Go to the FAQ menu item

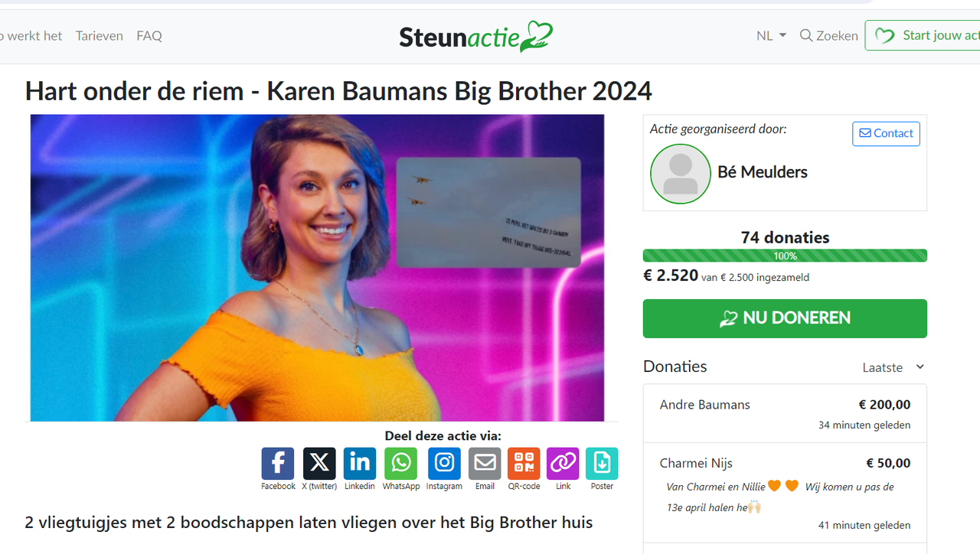[149, 36]
